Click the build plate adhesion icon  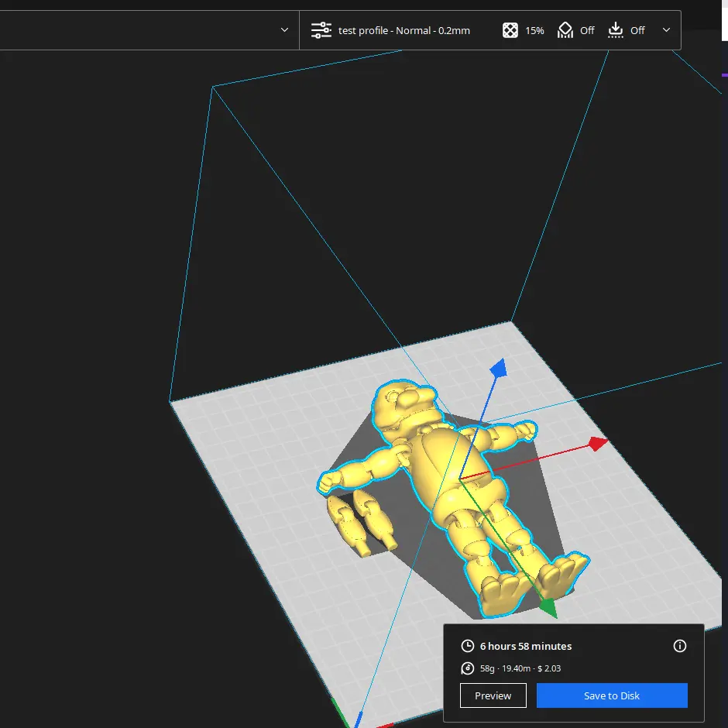pos(615,30)
